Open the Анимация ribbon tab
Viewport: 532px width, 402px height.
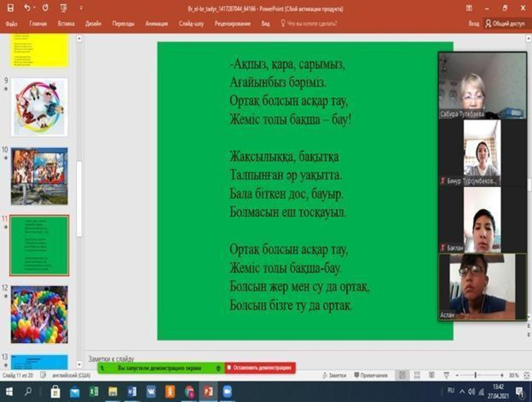point(156,24)
